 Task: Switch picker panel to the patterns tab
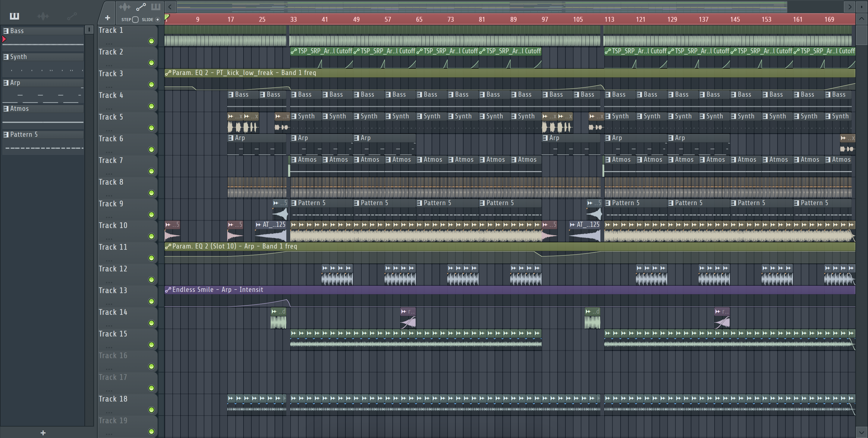tap(14, 16)
